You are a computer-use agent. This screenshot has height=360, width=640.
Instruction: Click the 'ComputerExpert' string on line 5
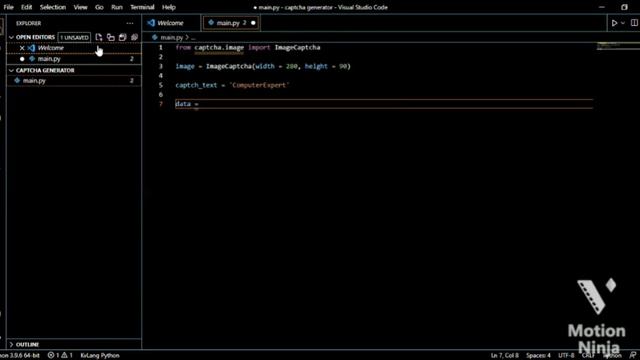click(259, 85)
